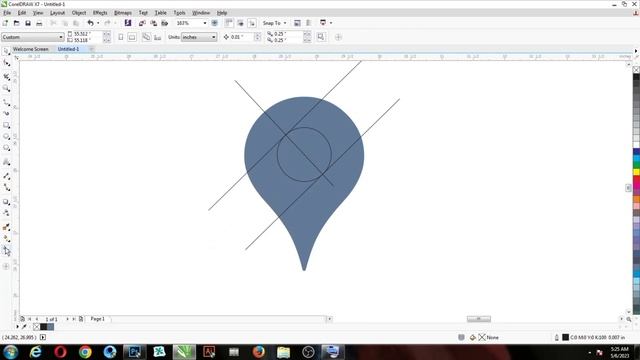The width and height of the screenshot is (640, 360).
Task: Open Search Content from standard toolbar
Action: pos(128,23)
